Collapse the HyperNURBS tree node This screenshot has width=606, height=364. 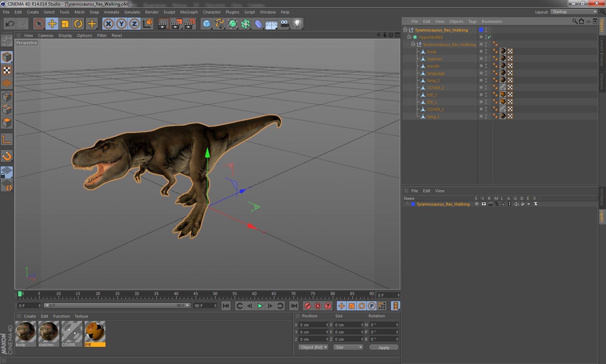click(409, 37)
